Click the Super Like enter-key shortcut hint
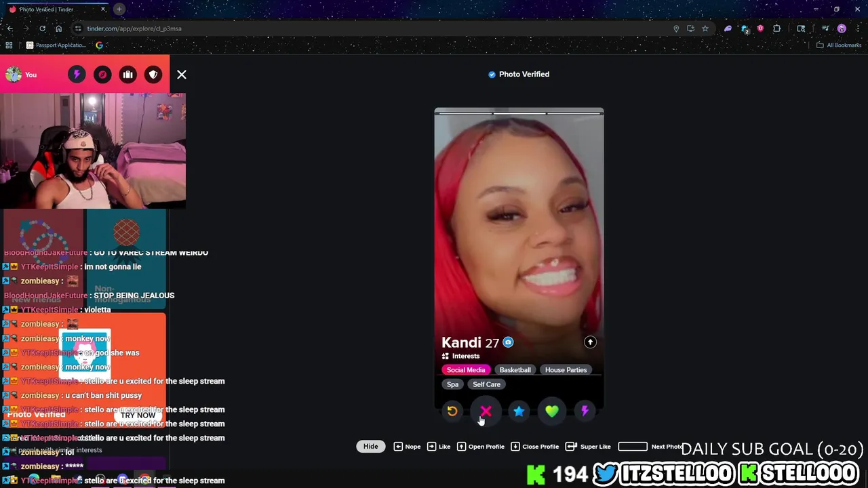 click(588, 446)
